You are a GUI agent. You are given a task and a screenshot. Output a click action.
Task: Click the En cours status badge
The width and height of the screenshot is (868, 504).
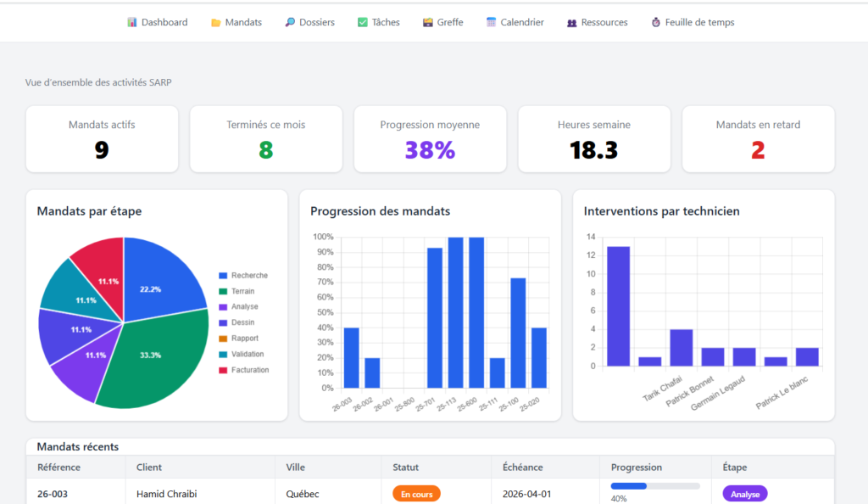tap(416, 494)
